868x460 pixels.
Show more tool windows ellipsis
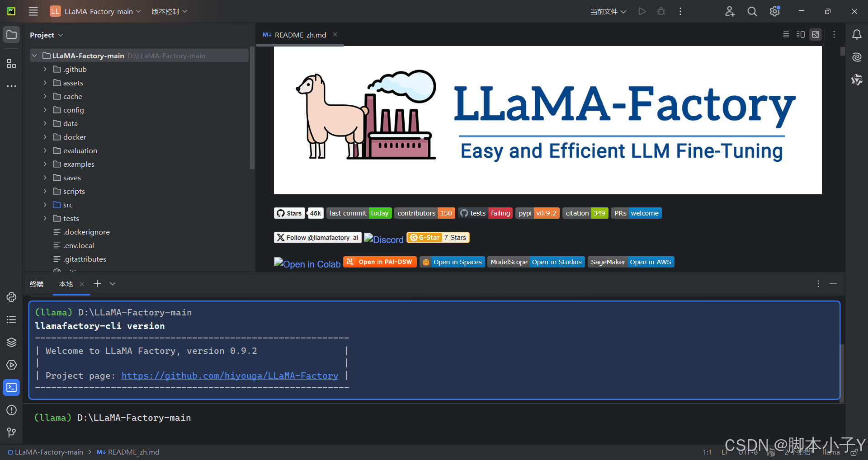coord(12,86)
